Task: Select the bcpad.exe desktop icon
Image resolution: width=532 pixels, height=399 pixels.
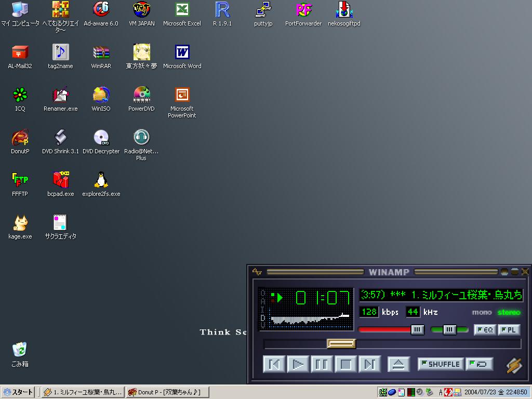Action: pos(60,184)
